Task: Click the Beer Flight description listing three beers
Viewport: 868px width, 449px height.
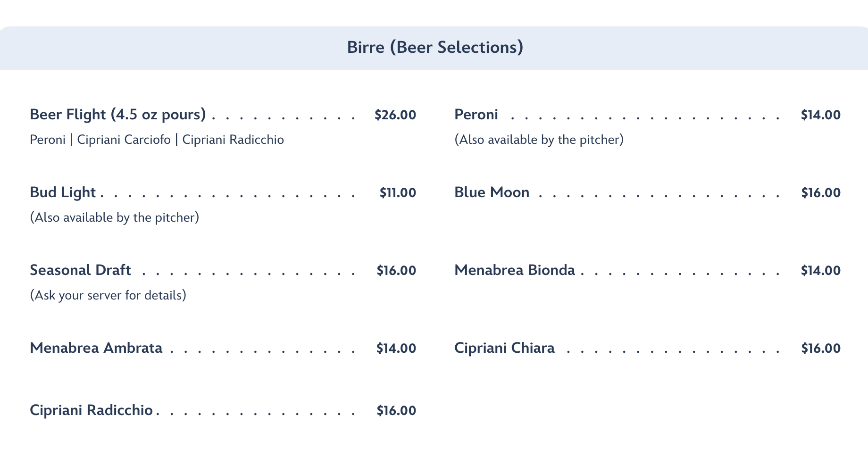Action: [x=157, y=140]
